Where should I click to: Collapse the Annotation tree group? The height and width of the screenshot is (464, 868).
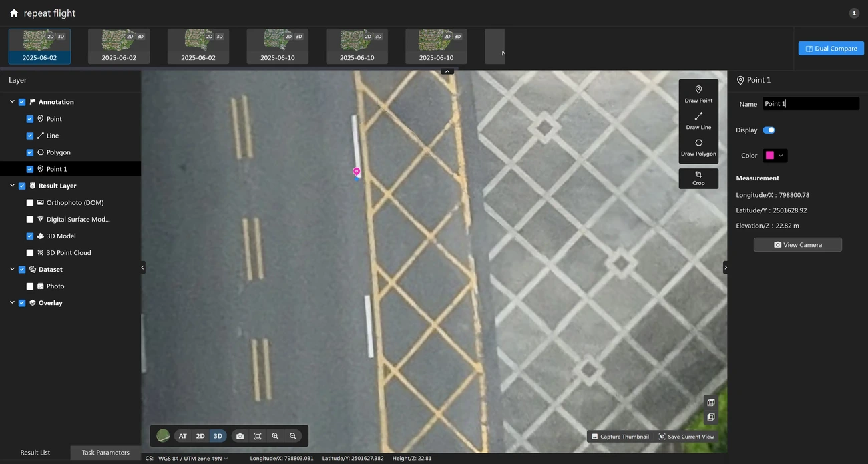tap(12, 102)
